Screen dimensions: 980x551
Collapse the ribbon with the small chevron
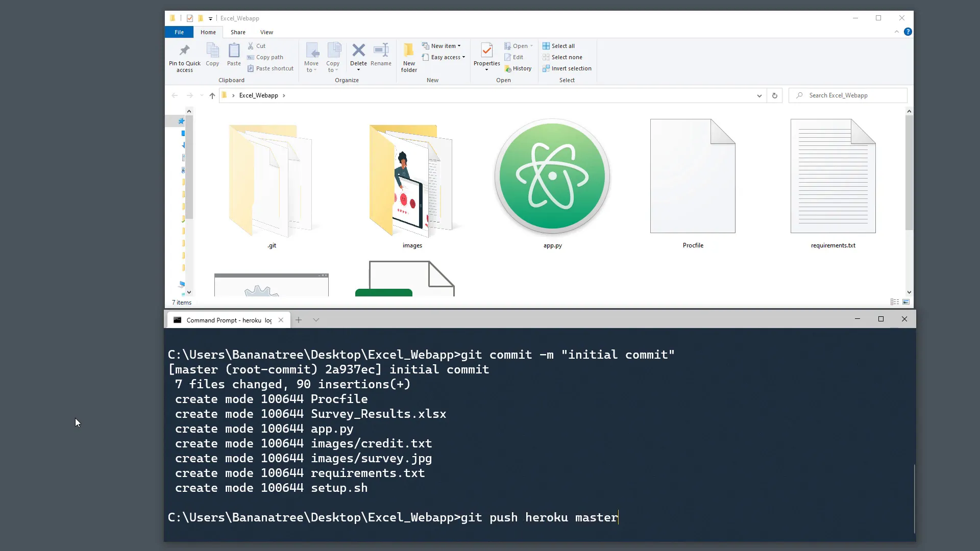[x=897, y=32]
